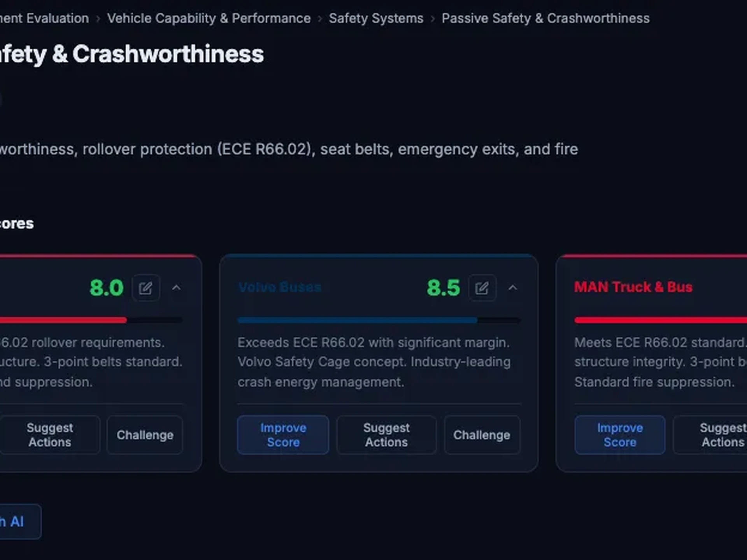Viewport: 747px width, 560px height.
Task: Edit the 8.0 score with pencil icon
Action: (x=146, y=288)
